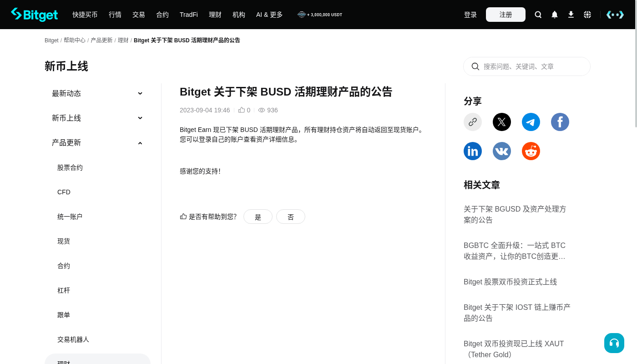The width and height of the screenshot is (637, 364).
Task: Go to 帮助中心 in the breadcrumb
Action: click(x=75, y=40)
